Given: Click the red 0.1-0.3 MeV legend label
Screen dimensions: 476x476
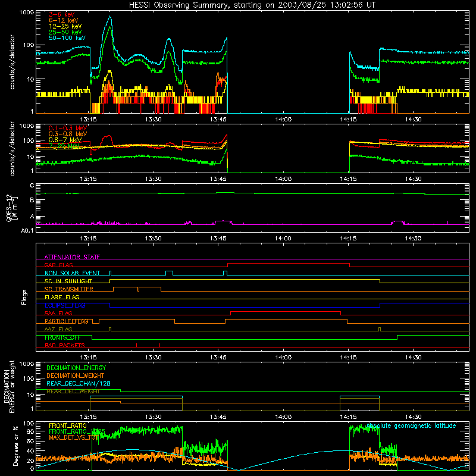Looking at the screenshot, I should 68,128.
